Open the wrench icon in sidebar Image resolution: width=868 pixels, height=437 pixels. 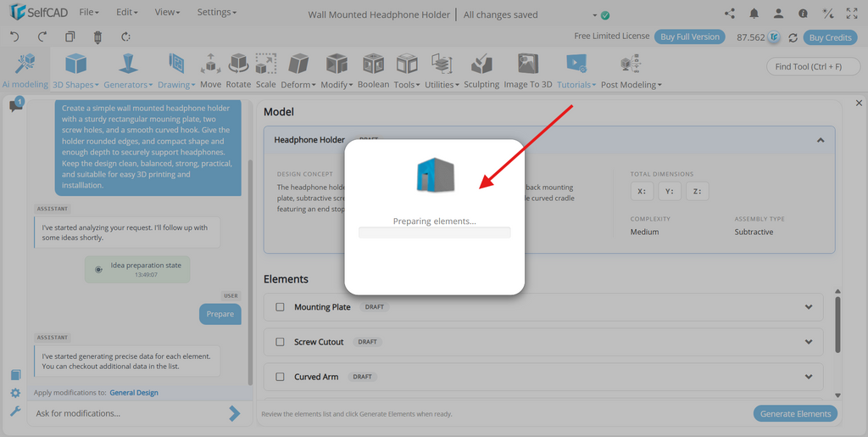tap(15, 411)
